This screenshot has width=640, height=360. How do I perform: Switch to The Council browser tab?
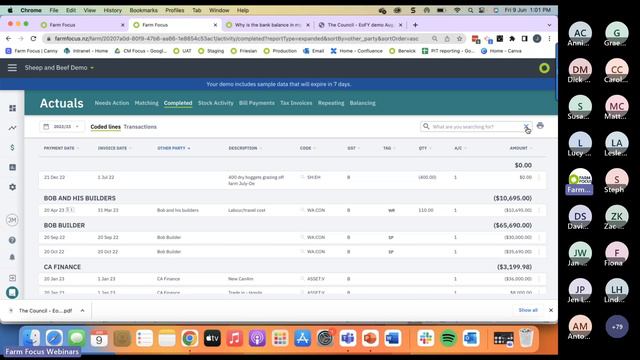pos(360,25)
